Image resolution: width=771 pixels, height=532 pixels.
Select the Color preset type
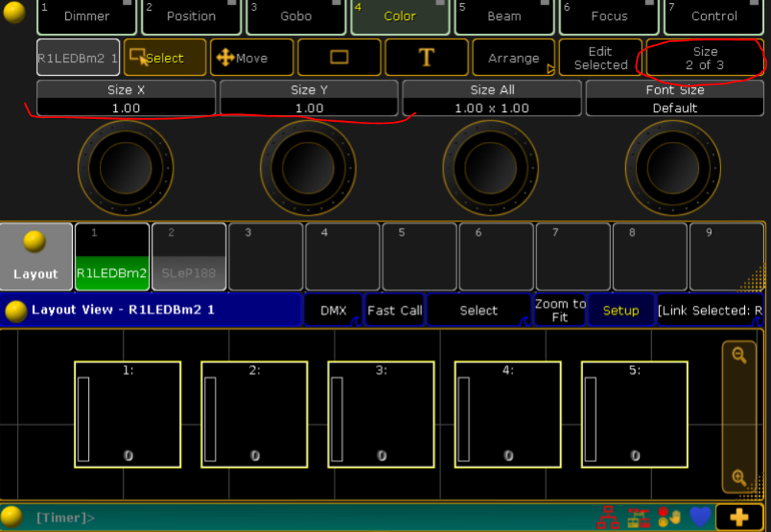[400, 17]
